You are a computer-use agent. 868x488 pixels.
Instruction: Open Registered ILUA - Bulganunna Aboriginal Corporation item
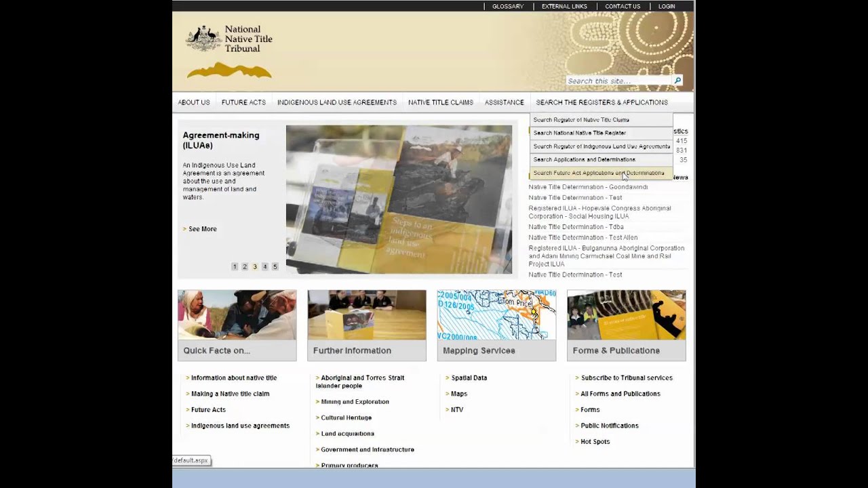tap(606, 256)
